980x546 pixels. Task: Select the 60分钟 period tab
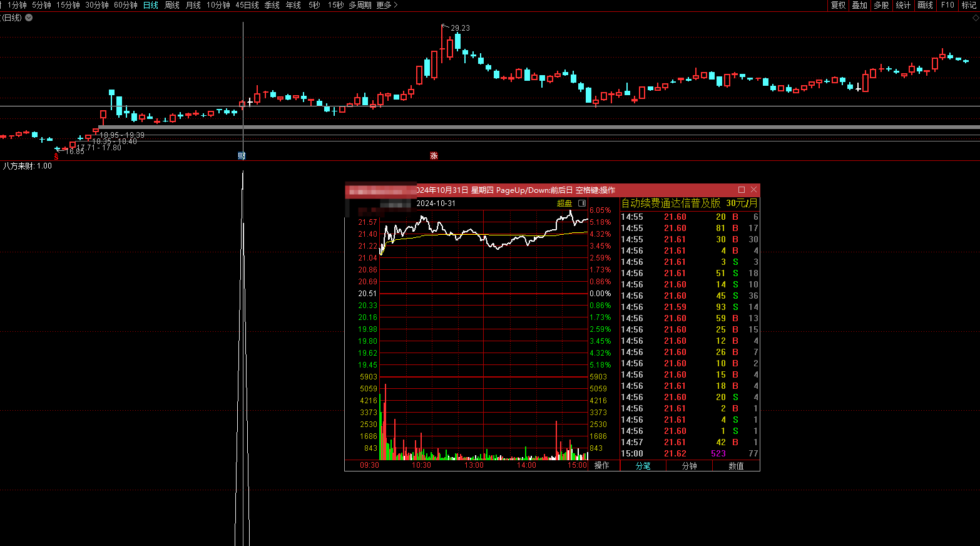[126, 5]
